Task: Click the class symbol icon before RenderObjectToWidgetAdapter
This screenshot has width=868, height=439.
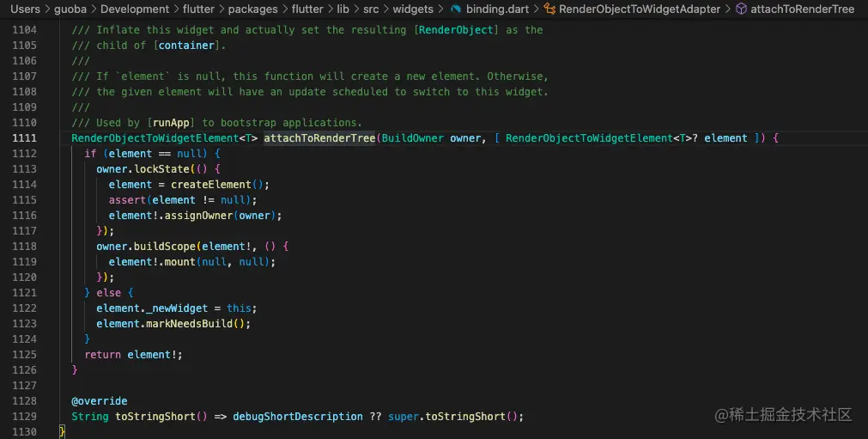Action: tap(549, 9)
